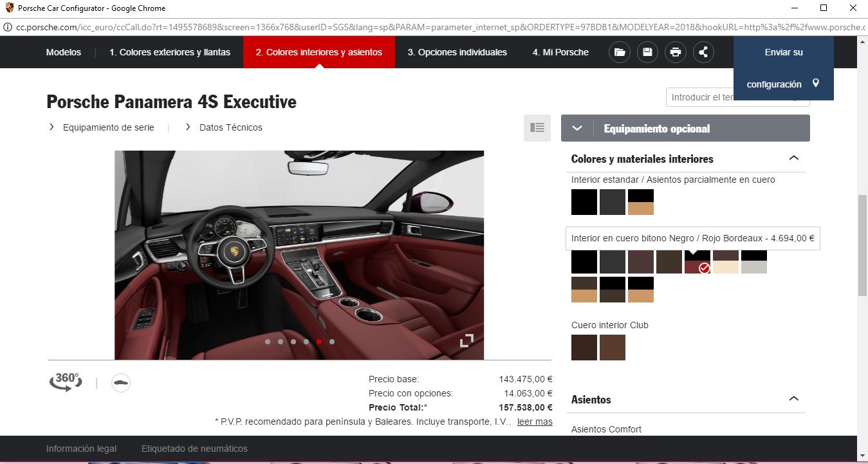Select the third image carousel dot
This screenshot has height=464, width=868.
293,342
